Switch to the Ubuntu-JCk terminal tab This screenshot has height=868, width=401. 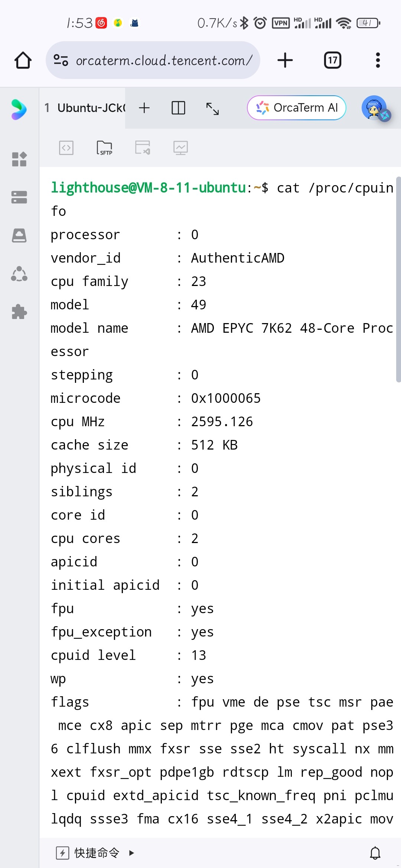click(x=85, y=108)
